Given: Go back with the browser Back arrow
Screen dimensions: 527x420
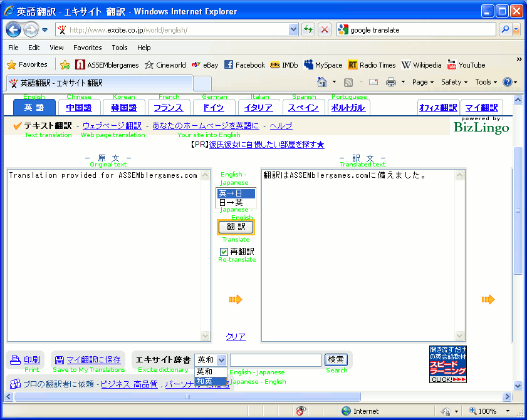Looking at the screenshot, I should coord(13,30).
